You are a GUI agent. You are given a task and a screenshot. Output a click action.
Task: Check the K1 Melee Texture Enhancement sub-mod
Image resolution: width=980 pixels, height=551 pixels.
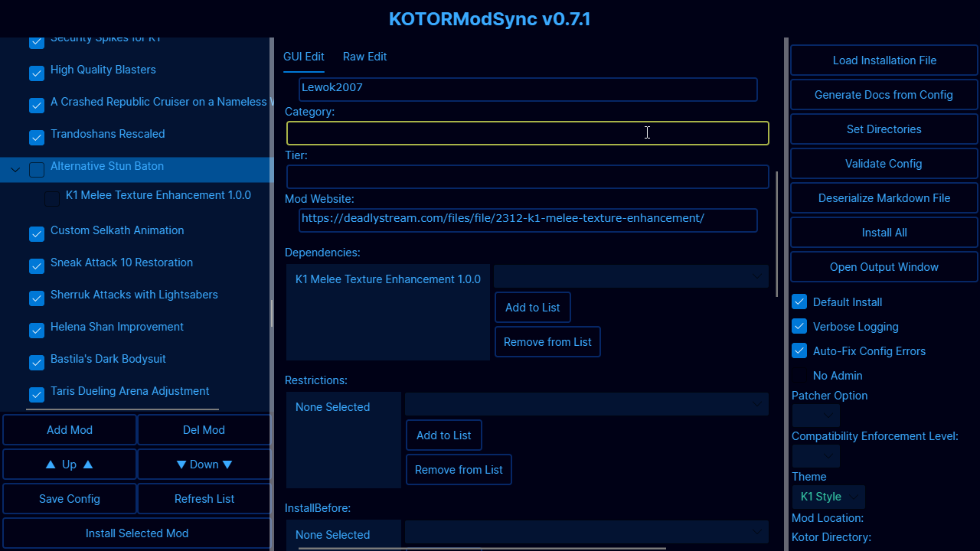[51, 198]
